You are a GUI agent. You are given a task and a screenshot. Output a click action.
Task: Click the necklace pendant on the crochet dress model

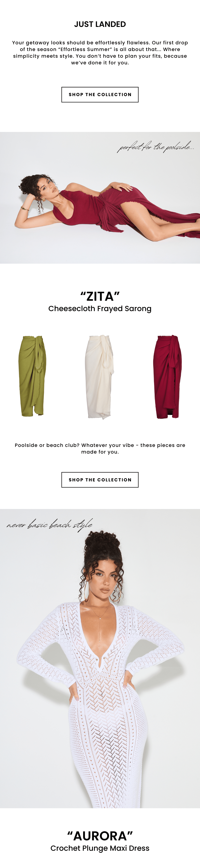(100, 619)
